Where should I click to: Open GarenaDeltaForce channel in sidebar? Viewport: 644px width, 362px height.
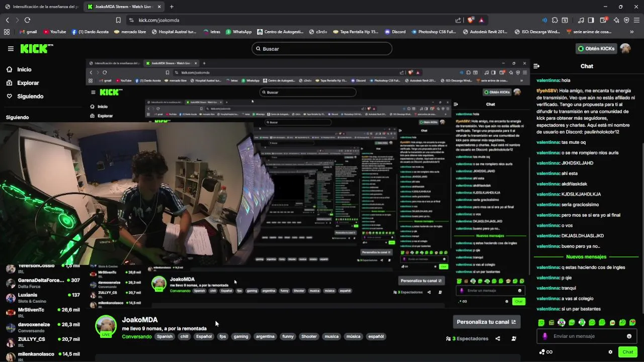pyautogui.click(x=43, y=283)
